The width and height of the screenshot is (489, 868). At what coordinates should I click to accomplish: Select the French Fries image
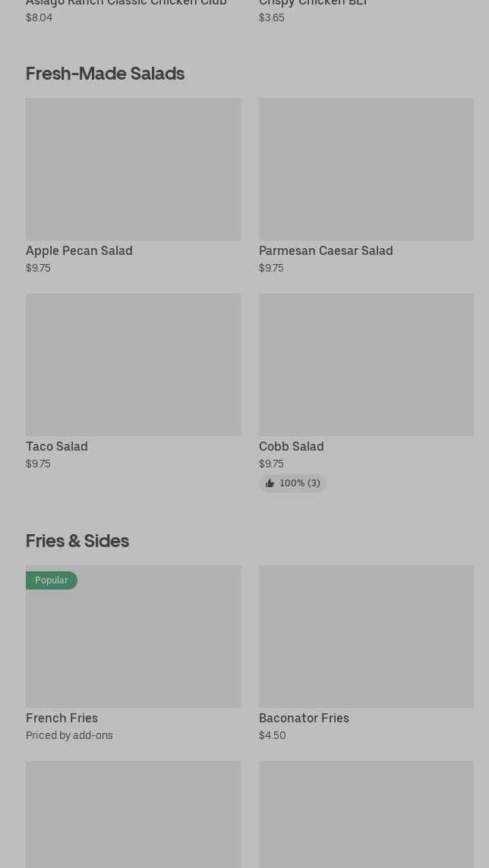pyautogui.click(x=133, y=636)
